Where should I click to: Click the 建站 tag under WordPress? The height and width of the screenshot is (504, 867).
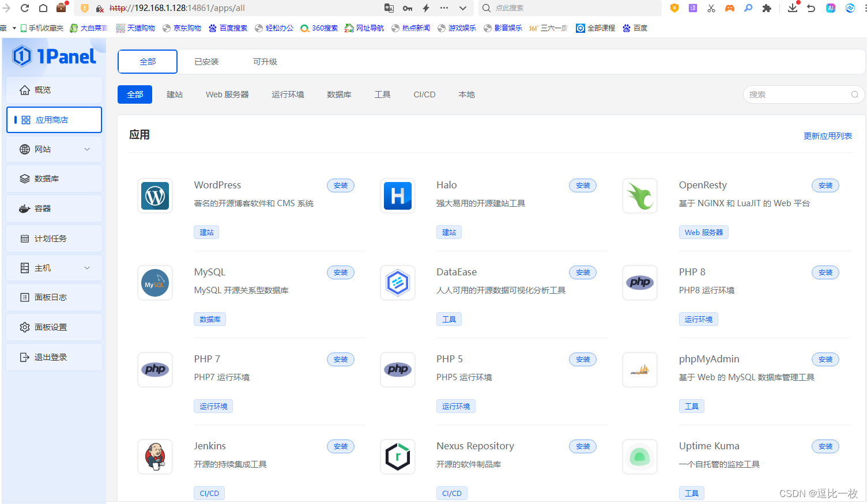pos(206,232)
